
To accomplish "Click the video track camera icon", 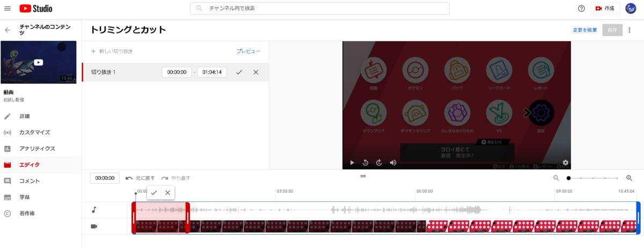I will tap(94, 227).
